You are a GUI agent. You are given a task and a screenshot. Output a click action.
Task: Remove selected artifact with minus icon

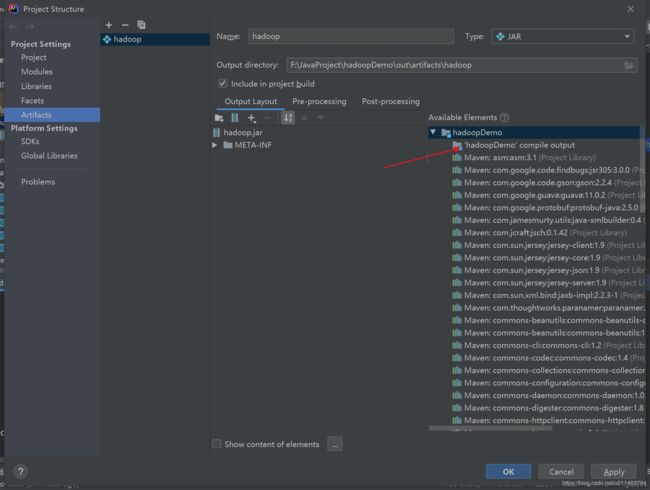125,25
